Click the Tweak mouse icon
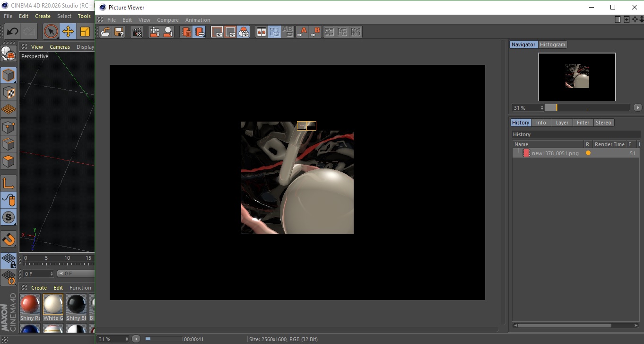Screen dimensions: 644x344 pos(9,200)
